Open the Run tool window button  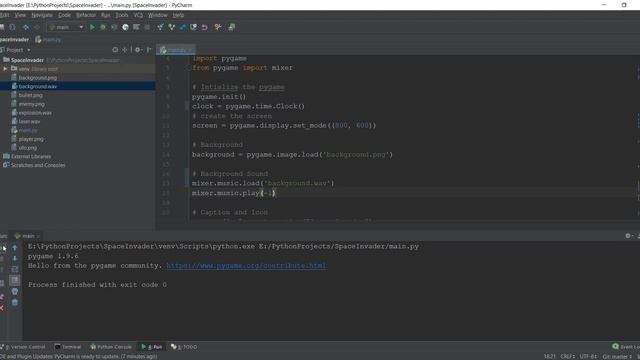(151, 347)
